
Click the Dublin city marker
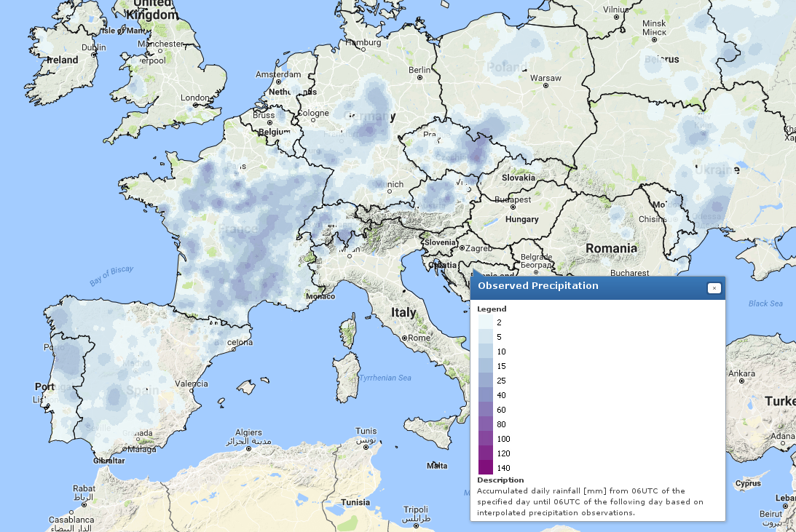[x=90, y=55]
